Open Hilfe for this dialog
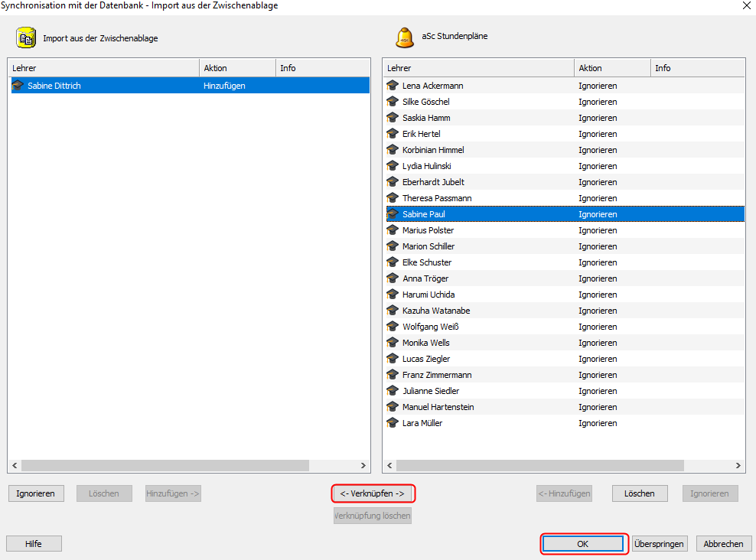756x560 pixels. pyautogui.click(x=34, y=544)
